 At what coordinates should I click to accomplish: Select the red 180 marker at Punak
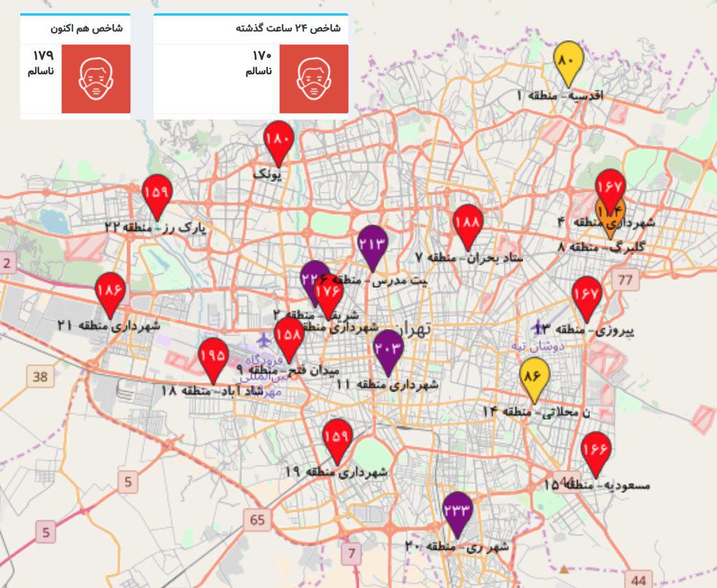pos(279,140)
